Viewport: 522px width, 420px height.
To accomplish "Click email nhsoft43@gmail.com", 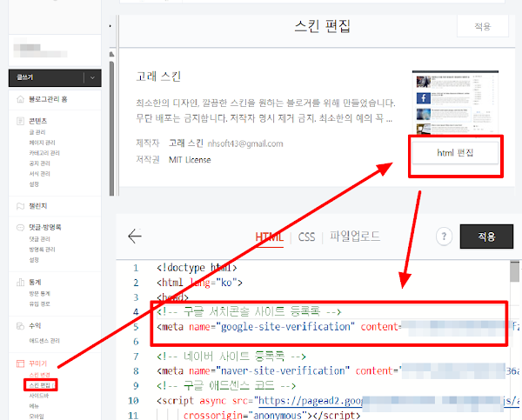I will tap(245, 143).
